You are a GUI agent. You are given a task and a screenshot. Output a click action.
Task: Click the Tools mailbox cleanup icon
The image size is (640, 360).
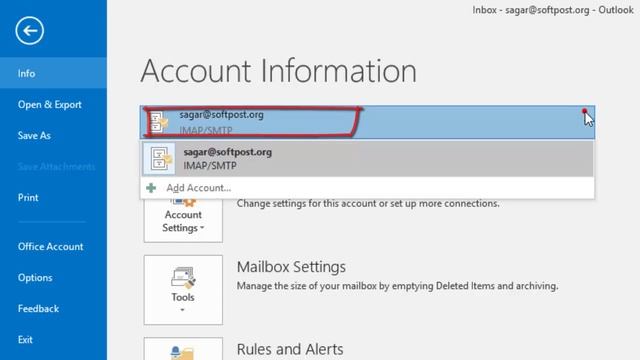[x=183, y=278]
